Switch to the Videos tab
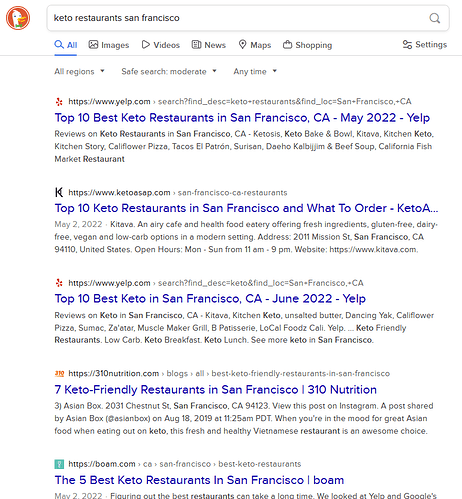Screen dimensions: 462x499 coord(161,45)
